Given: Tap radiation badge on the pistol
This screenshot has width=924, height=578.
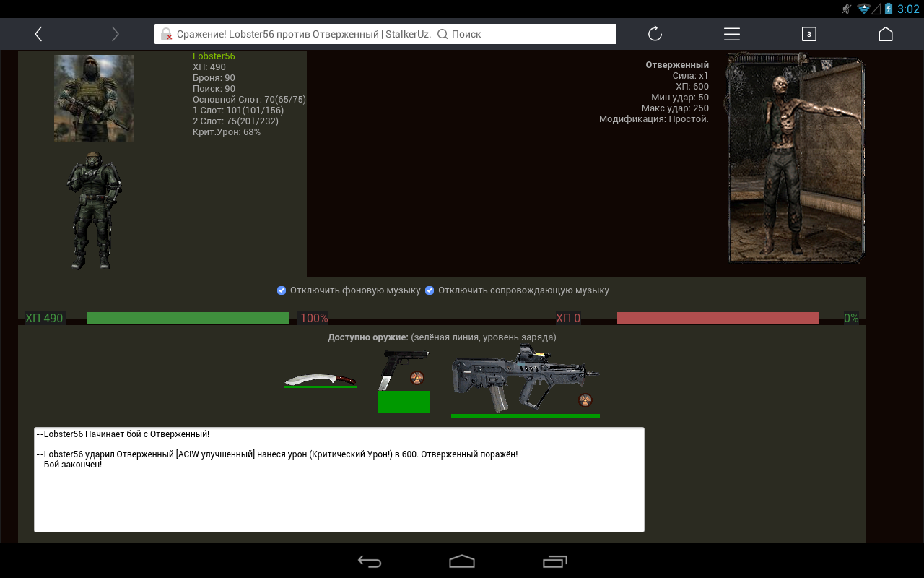Looking at the screenshot, I should [x=417, y=378].
